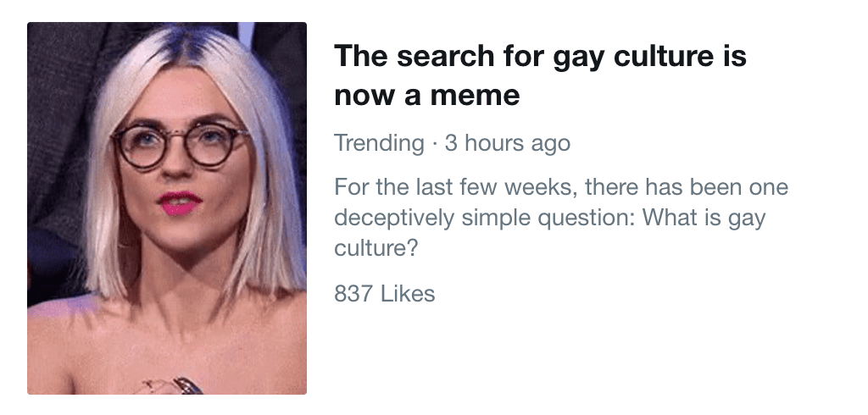
Task: Click the "3 hours ago" timestamp
Action: [507, 142]
